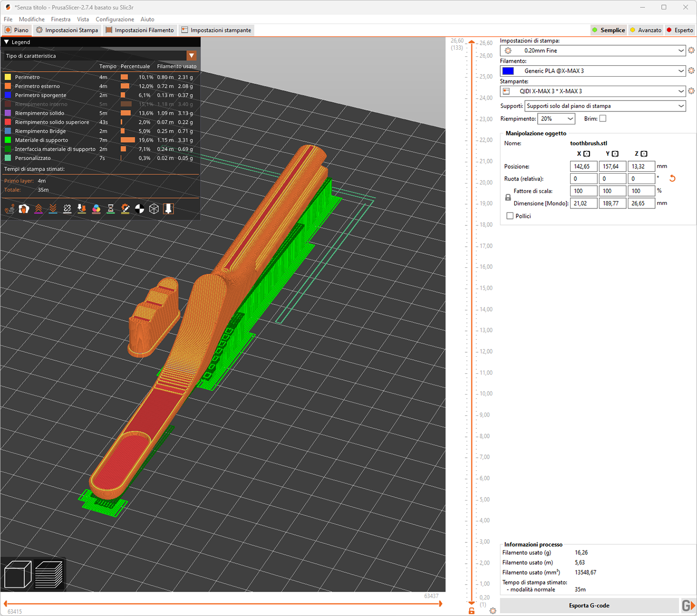Expand the Tipo di caratteristica view dropdown
697x616 pixels.
coord(191,56)
